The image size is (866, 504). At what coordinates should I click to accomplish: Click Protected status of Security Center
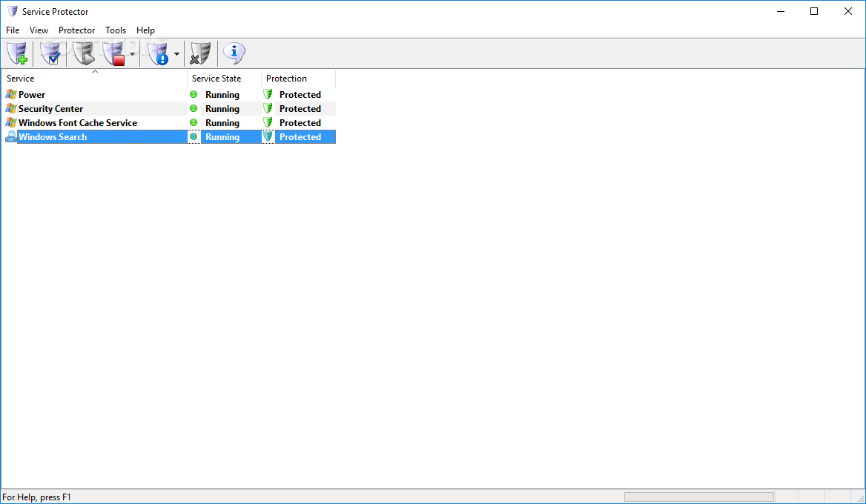[x=300, y=109]
